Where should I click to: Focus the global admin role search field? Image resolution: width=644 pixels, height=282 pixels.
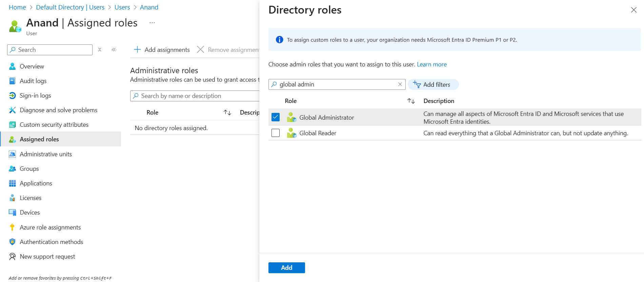[337, 84]
